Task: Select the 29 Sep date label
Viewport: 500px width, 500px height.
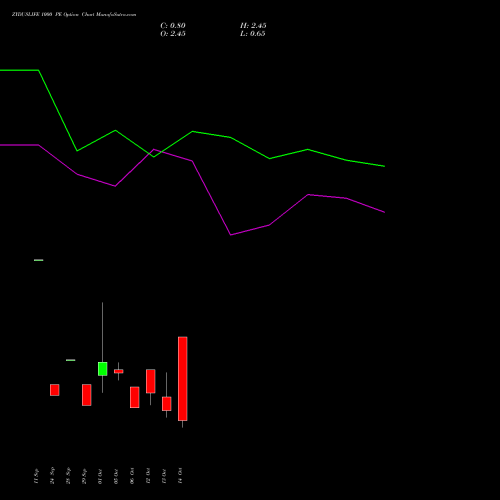Action: [x=84, y=476]
